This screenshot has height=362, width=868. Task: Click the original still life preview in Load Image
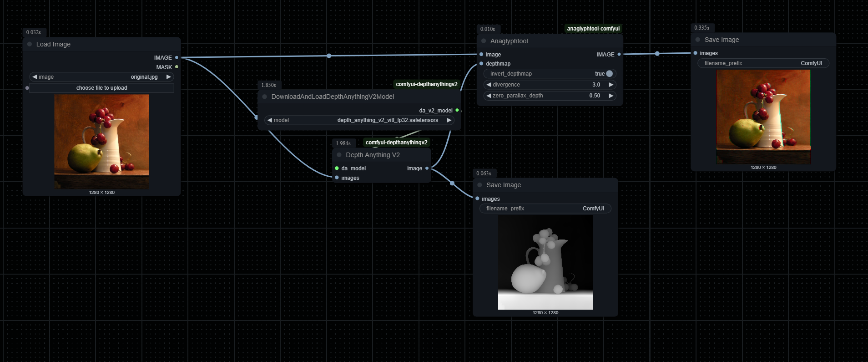point(101,142)
